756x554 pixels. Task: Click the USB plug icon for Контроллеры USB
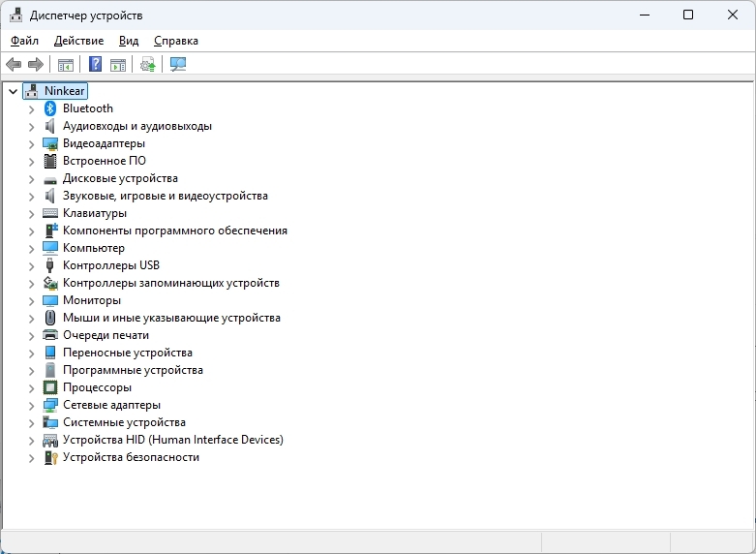(x=49, y=265)
